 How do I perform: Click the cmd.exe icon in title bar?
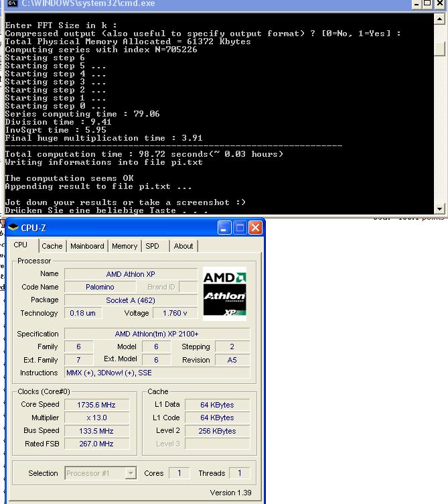(12, 3)
